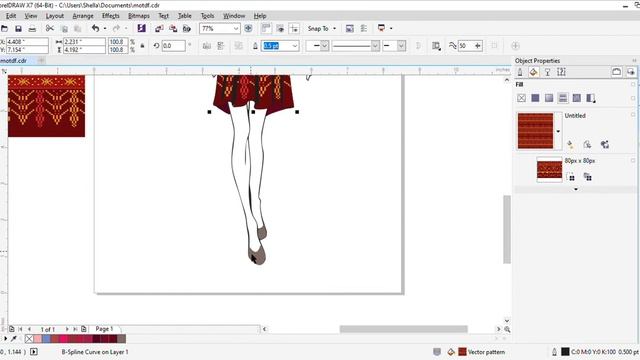
Task: Switch to Fill tab in Object Properties
Action: point(533,72)
